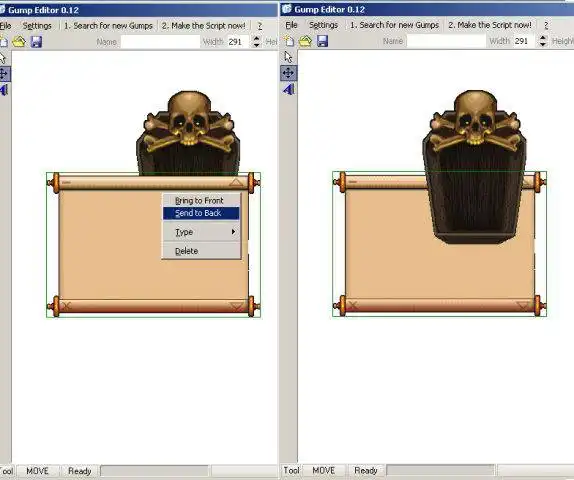Click the open folder icon in left window

(19, 41)
